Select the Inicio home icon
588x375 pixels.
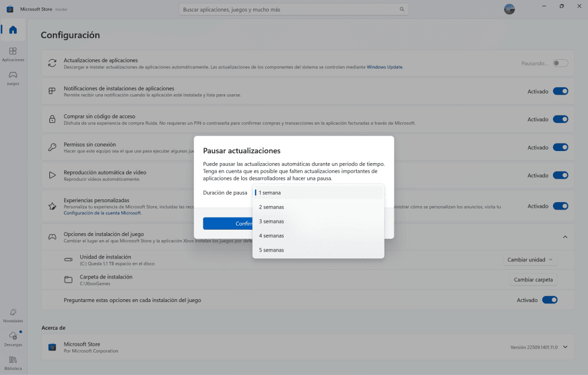pyautogui.click(x=13, y=28)
